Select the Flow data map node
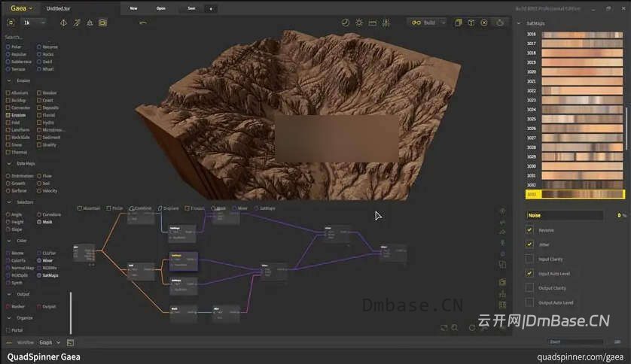 pyautogui.click(x=44, y=176)
